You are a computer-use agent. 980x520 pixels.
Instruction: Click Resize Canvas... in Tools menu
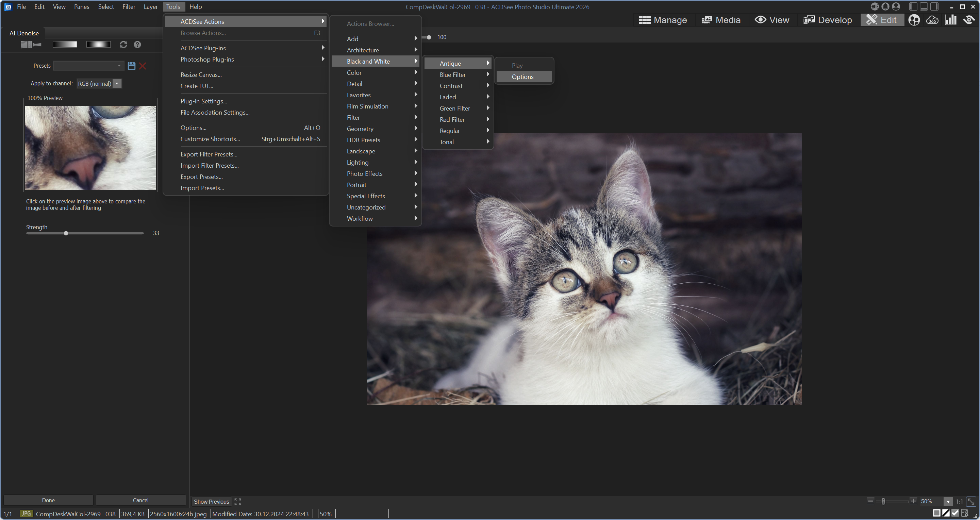click(x=246, y=74)
